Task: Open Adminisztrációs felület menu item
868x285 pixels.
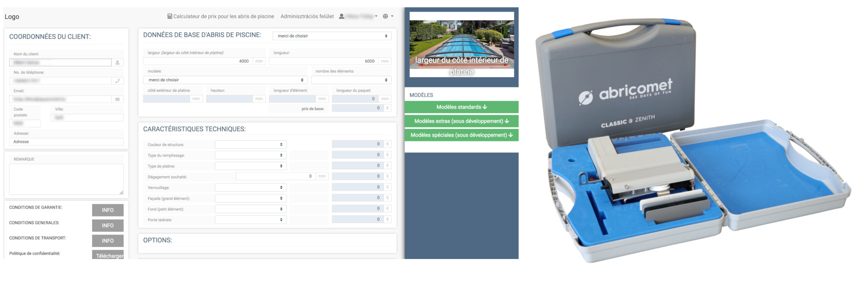Action: coord(307,16)
